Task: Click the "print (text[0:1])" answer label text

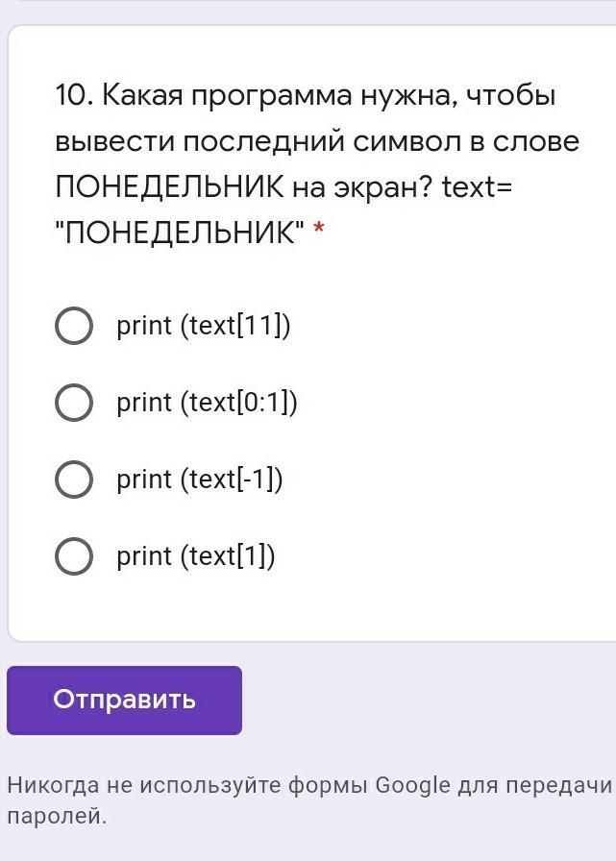Action: pos(207,403)
